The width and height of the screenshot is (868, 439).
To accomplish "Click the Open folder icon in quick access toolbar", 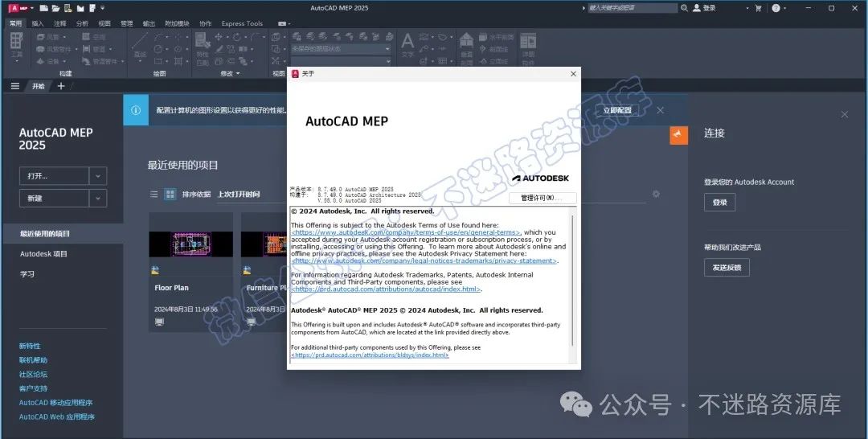I will click(56, 8).
